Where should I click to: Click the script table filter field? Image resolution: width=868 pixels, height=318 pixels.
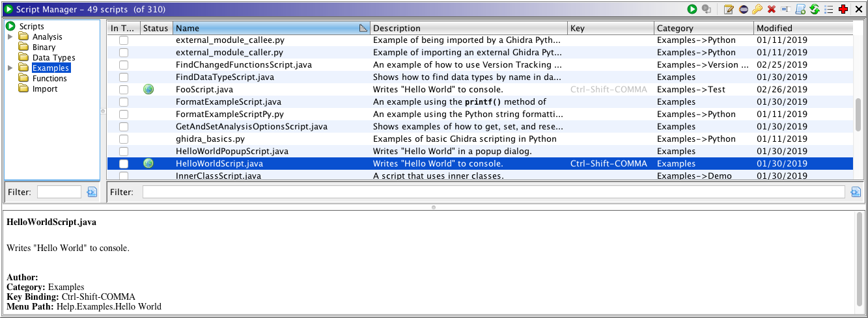[x=495, y=192]
